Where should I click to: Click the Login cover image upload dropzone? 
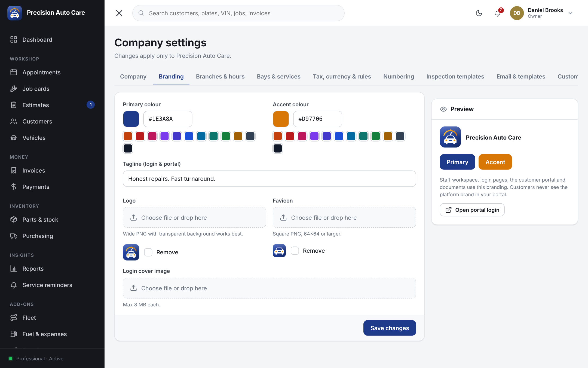[x=269, y=288]
